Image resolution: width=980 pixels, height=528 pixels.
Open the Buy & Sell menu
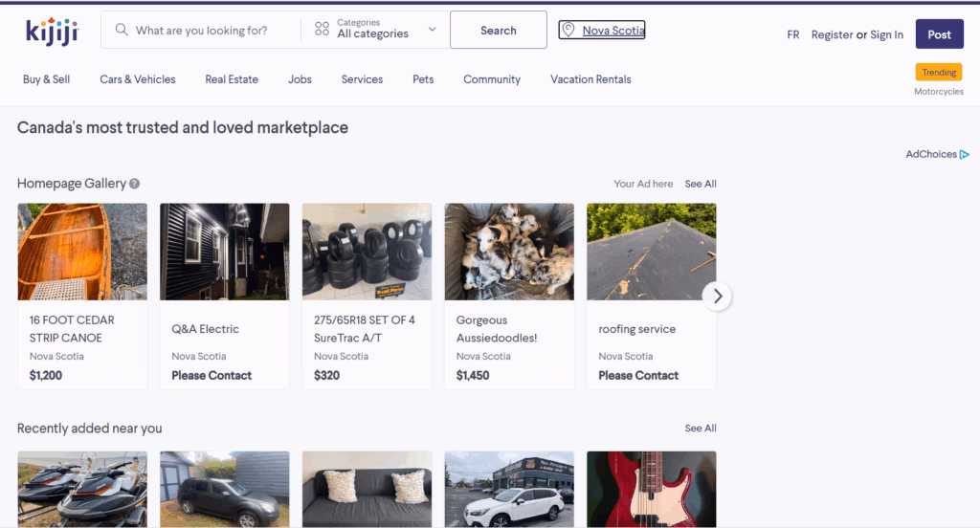[46, 79]
